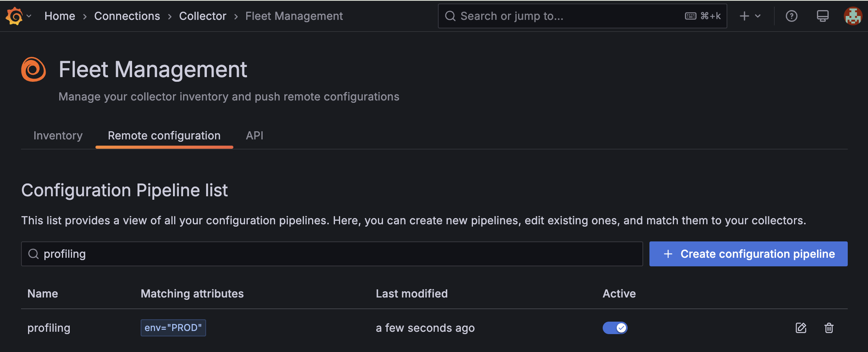Click the Fleet Management app icon
This screenshot has height=352, width=868.
point(33,69)
